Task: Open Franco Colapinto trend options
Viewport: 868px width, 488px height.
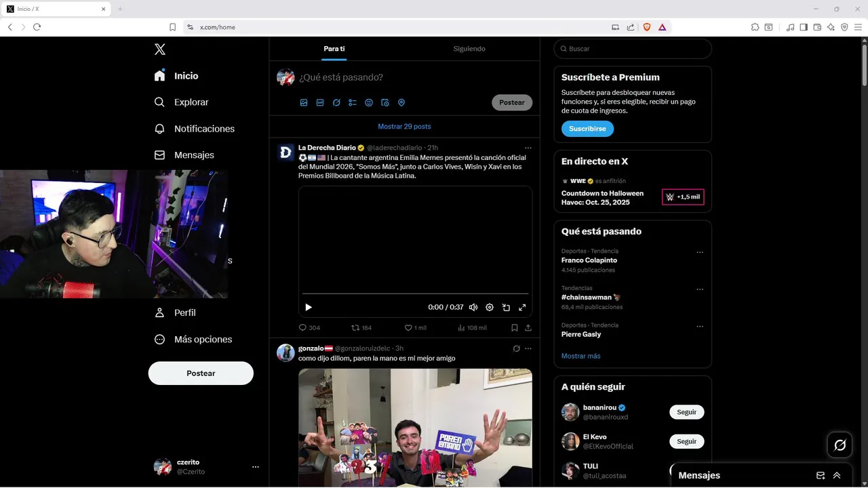Action: click(700, 252)
